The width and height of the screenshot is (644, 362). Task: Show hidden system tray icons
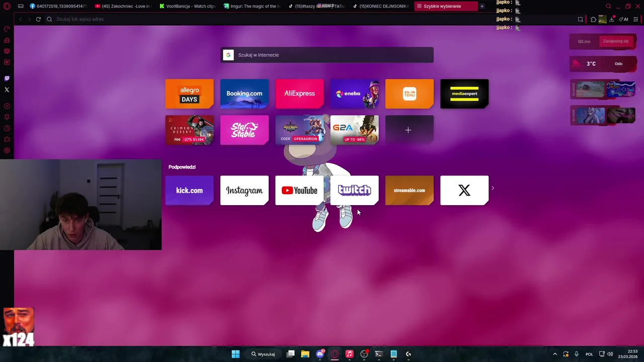555,354
